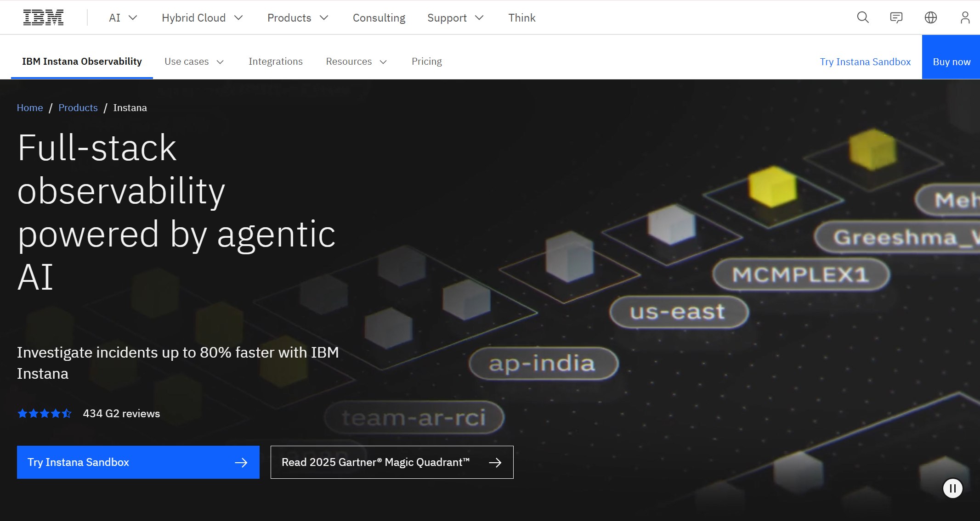The image size is (980, 521).
Task: Open the Products menu dropdown
Action: (297, 18)
